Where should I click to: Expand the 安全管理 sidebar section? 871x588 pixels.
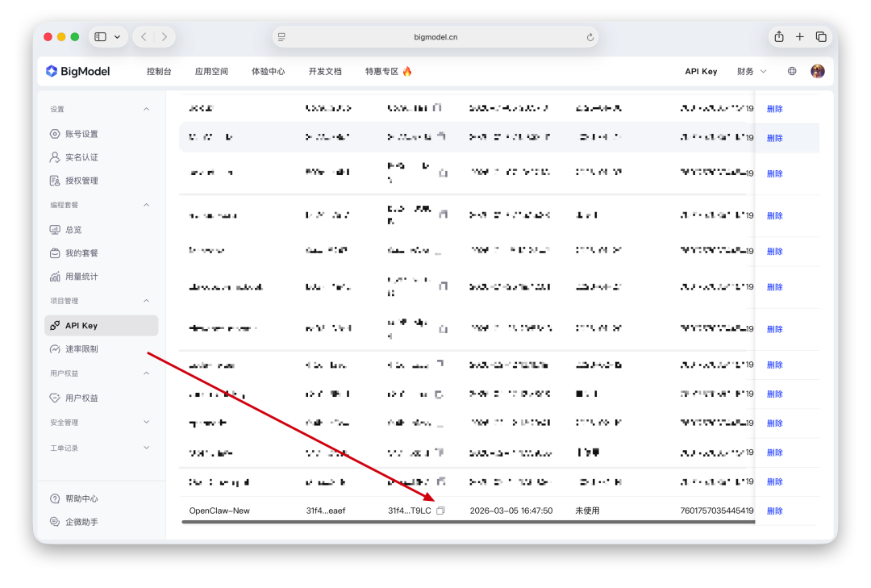click(x=146, y=421)
